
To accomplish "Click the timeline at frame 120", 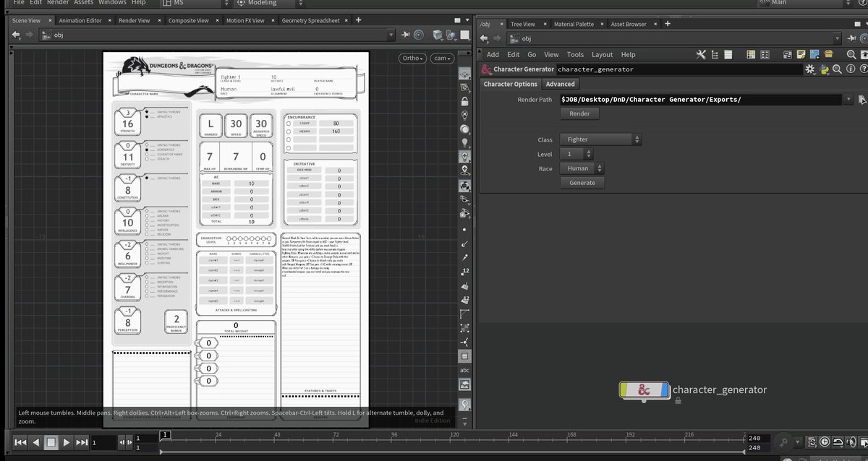I will (x=454, y=439).
